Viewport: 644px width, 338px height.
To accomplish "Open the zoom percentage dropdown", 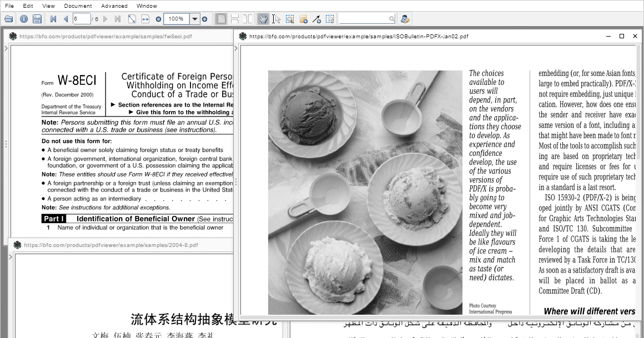I will coord(194,18).
